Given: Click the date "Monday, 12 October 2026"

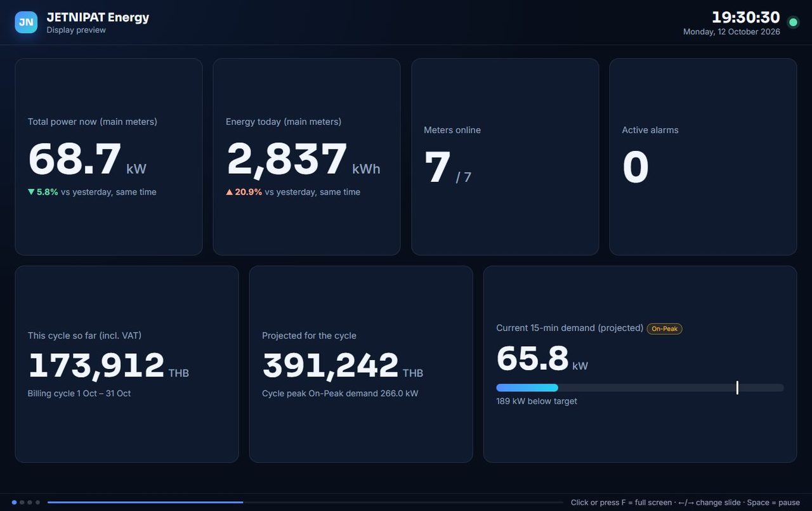Looking at the screenshot, I should pyautogui.click(x=731, y=32).
